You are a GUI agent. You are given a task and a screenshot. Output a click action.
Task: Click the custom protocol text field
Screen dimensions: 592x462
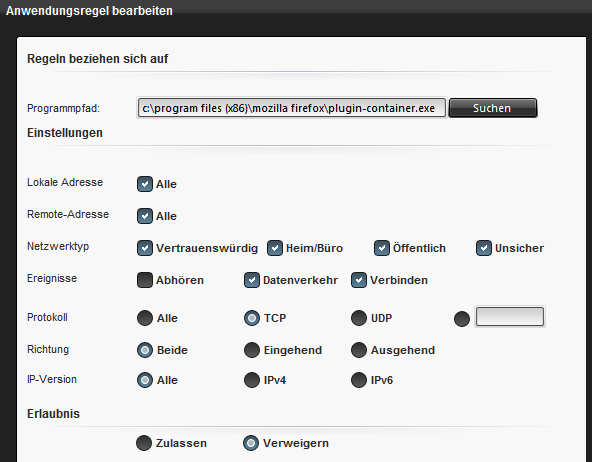click(510, 316)
